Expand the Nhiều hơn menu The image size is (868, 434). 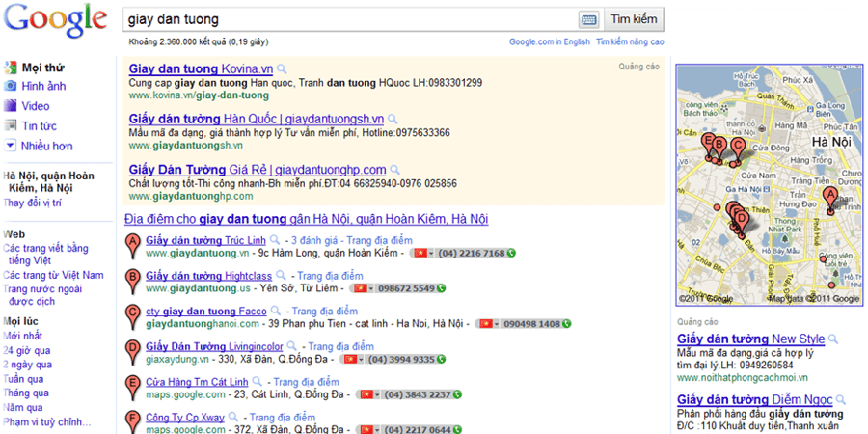[x=39, y=147]
